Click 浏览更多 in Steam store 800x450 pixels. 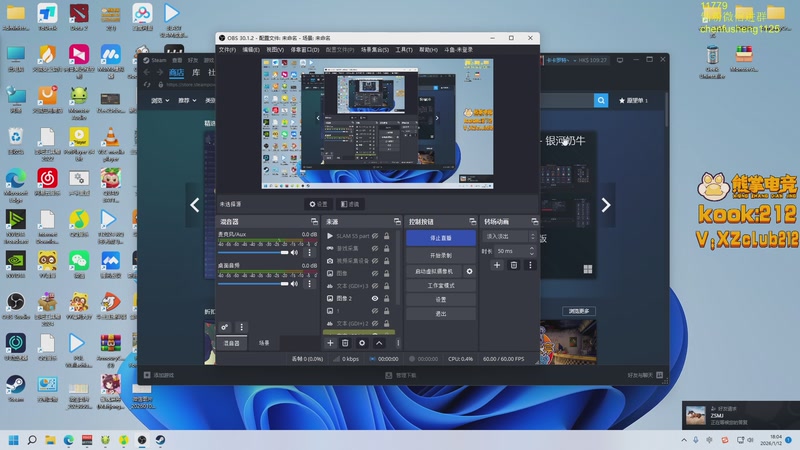click(579, 311)
